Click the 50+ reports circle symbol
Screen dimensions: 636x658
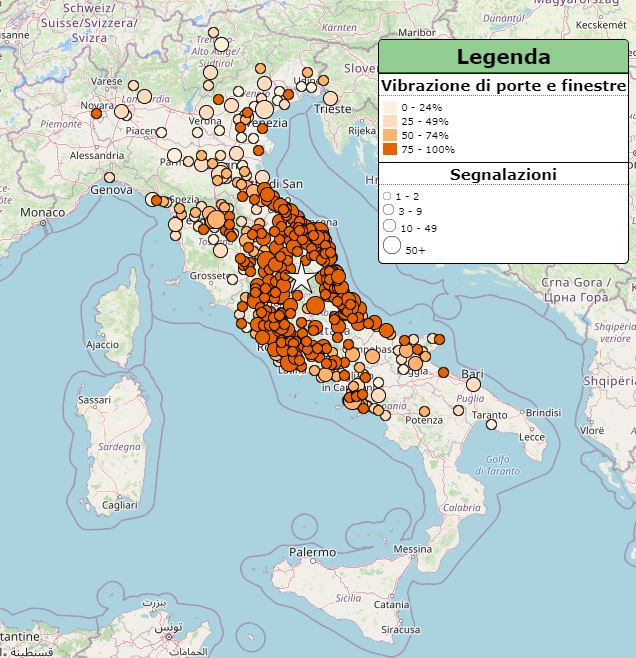[391, 246]
